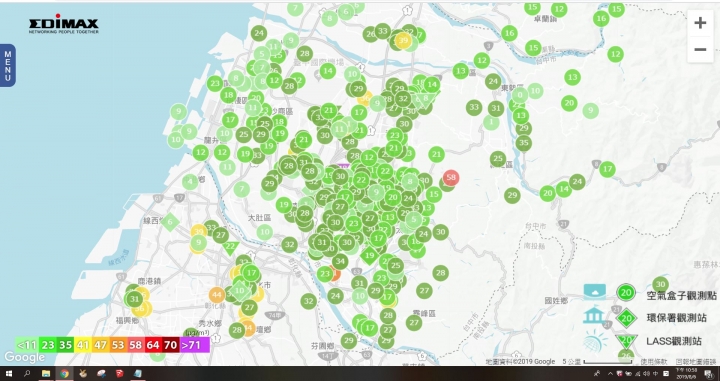
Task: Click the 環保署觀測站 legend label
Action: click(676, 318)
